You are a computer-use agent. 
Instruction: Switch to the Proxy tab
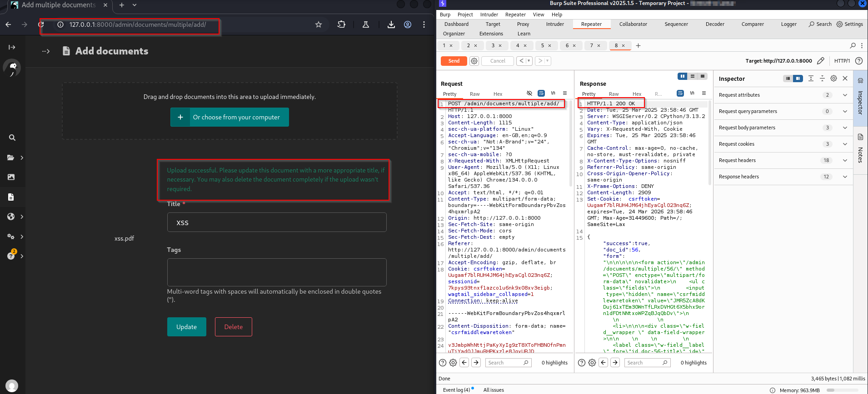point(523,24)
